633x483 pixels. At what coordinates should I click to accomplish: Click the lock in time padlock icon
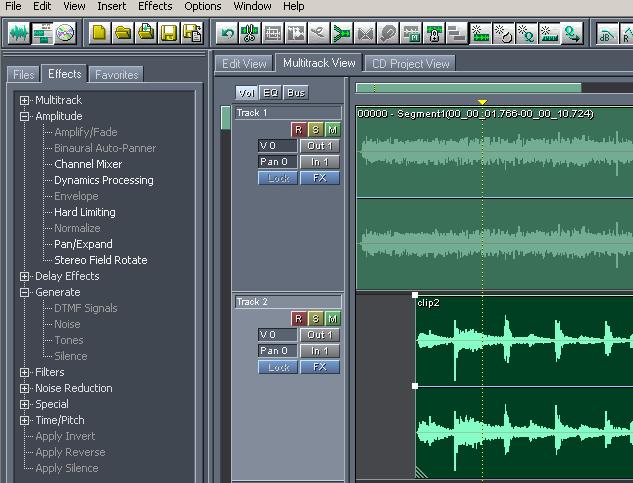click(x=434, y=33)
